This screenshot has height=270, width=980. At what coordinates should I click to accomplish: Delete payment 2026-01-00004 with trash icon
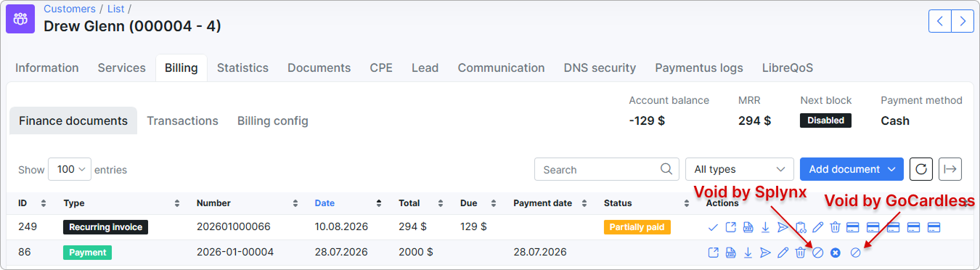coord(800,253)
